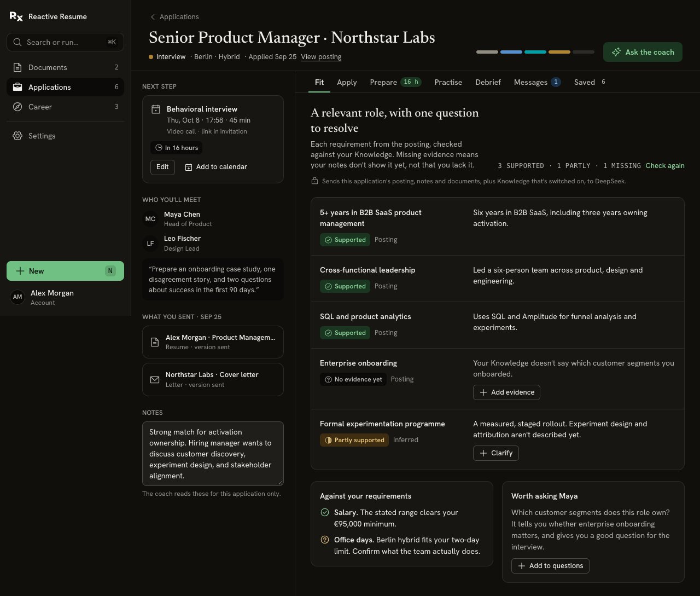This screenshot has width=700, height=596.
Task: Click the envelope icon on the cover letter card
Action: 155,379
